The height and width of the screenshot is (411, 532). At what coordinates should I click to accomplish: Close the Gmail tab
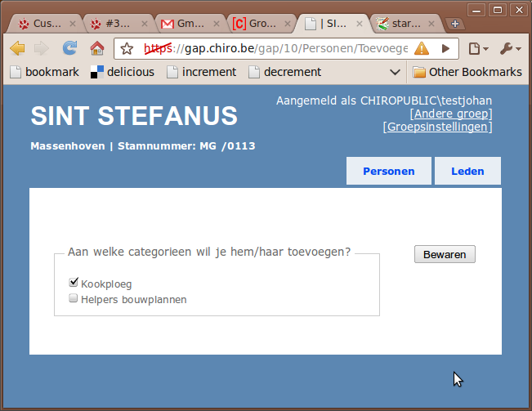click(217, 24)
